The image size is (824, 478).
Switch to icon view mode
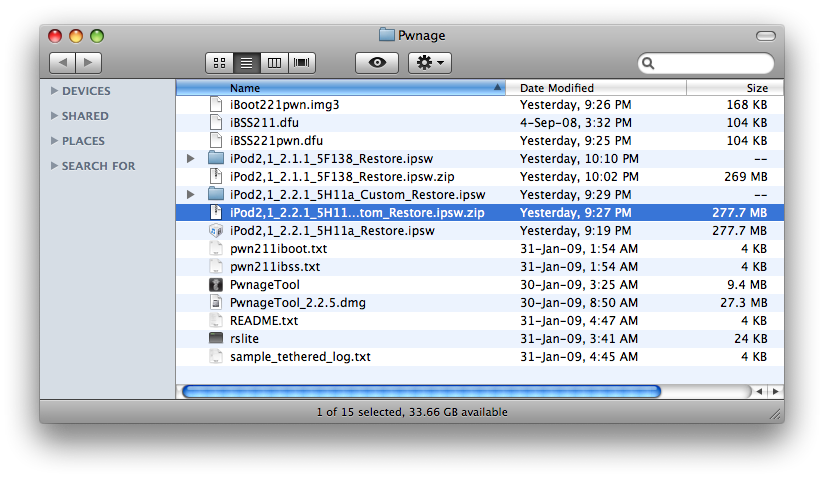pos(219,63)
